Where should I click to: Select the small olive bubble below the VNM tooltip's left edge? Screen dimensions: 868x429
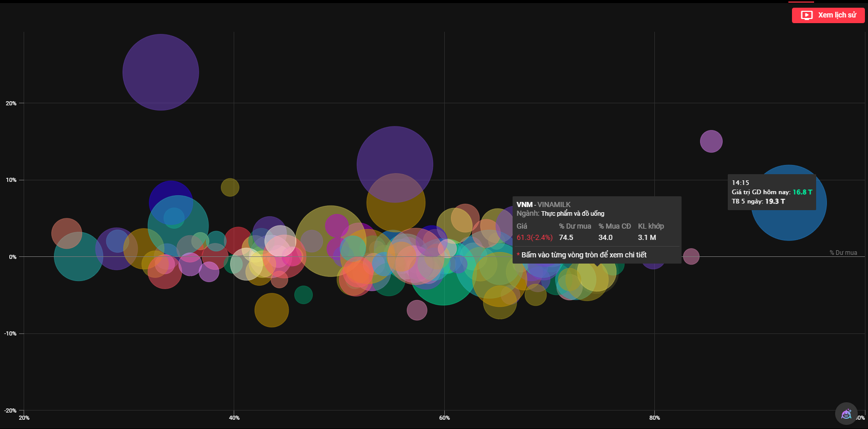tap(535, 295)
